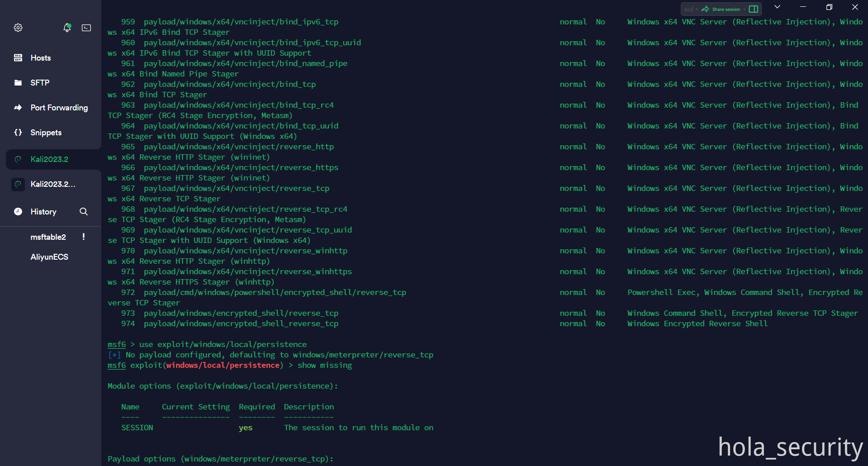This screenshot has height=466, width=868.
Task: Click the msf6 prompt at 'show missing' line
Action: click(x=117, y=365)
